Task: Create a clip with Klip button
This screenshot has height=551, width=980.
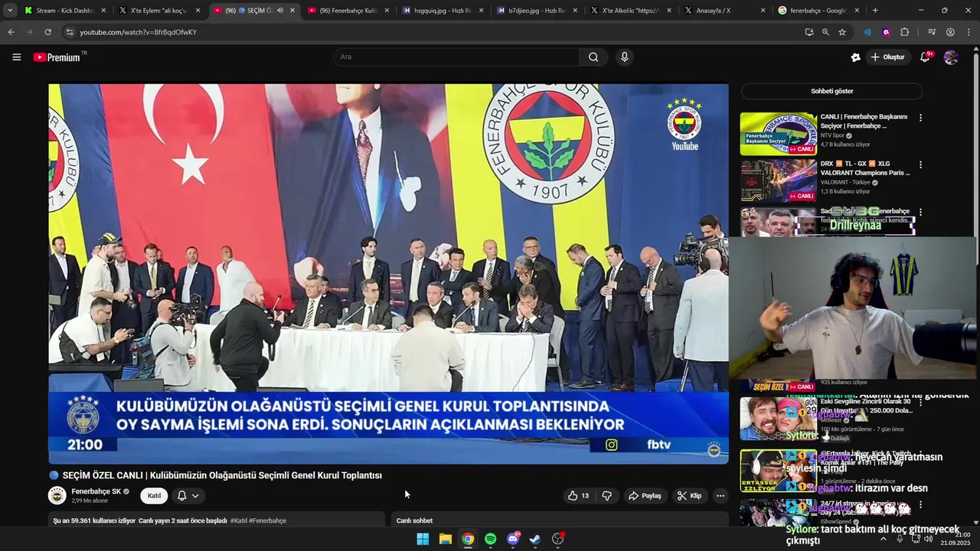Action: [689, 496]
